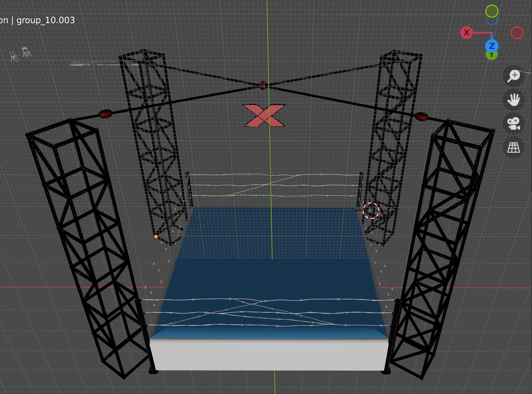Image resolution: width=532 pixels, height=394 pixels.
Task: Select the orange object origin dot
Action: (x=156, y=236)
